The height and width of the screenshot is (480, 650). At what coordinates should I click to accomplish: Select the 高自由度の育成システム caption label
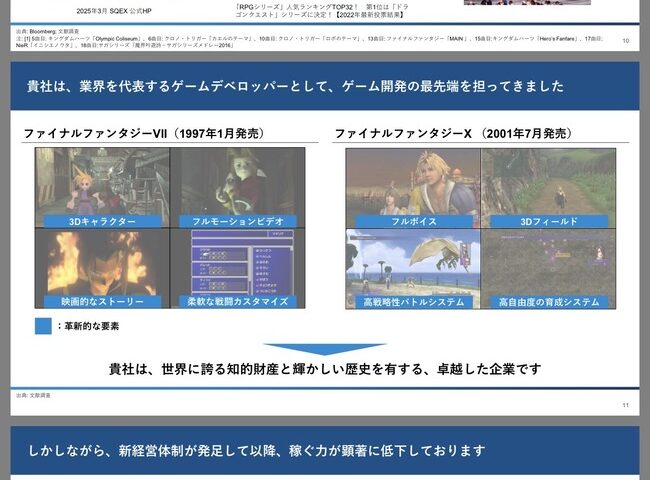pyautogui.click(x=548, y=301)
